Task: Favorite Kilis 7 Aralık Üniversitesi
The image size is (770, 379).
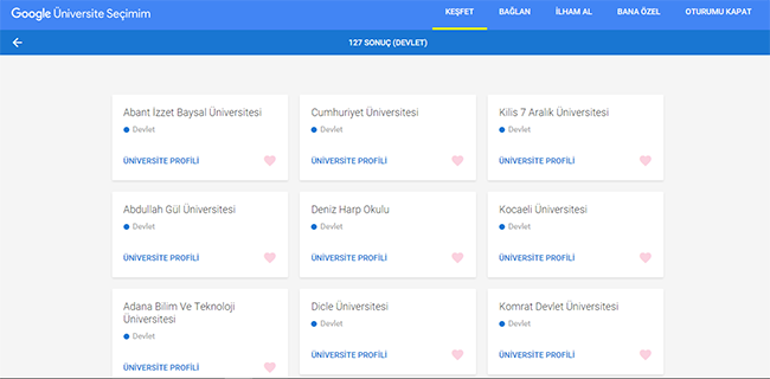Action: (x=645, y=161)
